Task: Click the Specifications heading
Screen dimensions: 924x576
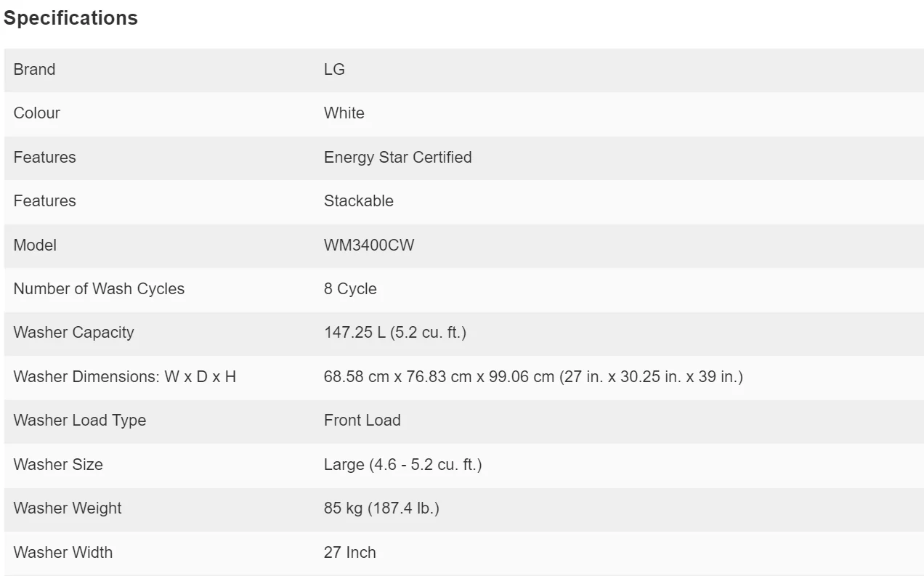Action: 70,18
